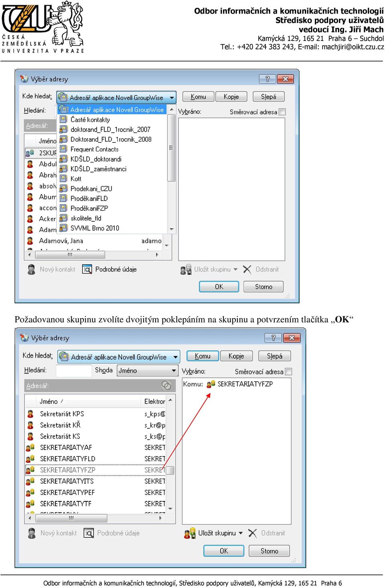Screen dimensions: 385x588
Task: Click the help question-mark icon in lower dialog
Action: click(273, 338)
